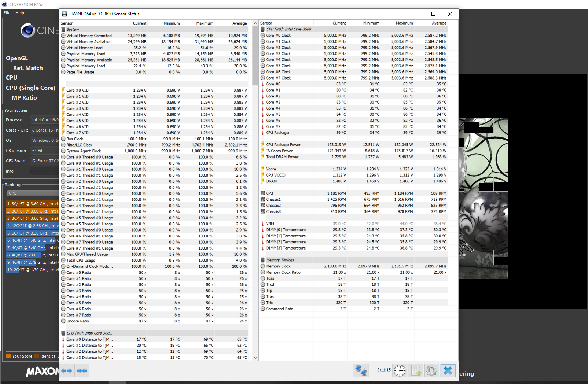Select CPU (Single Core) benchmark in Cinebench

[x=30, y=88]
